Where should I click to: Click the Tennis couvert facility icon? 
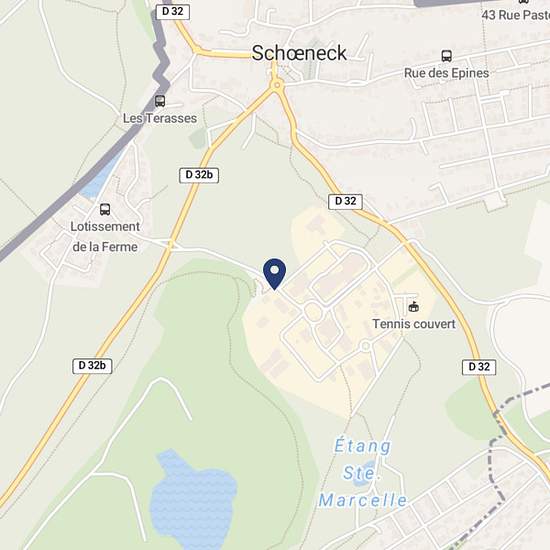[414, 307]
